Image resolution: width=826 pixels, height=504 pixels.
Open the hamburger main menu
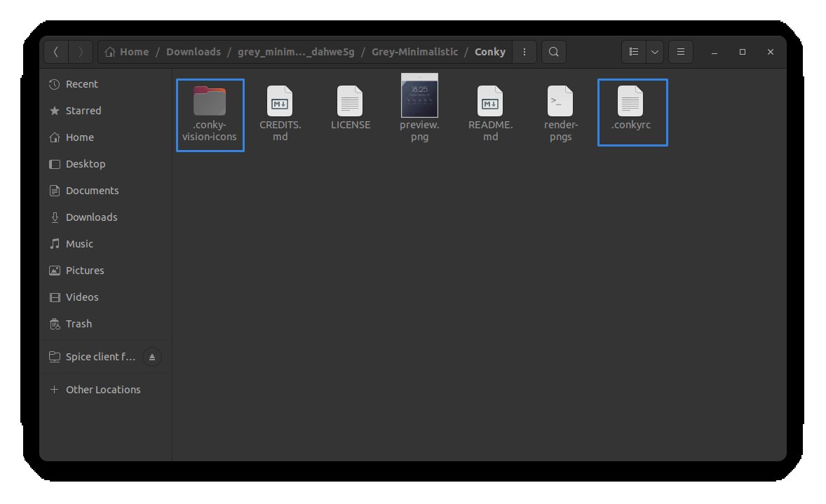click(x=680, y=52)
